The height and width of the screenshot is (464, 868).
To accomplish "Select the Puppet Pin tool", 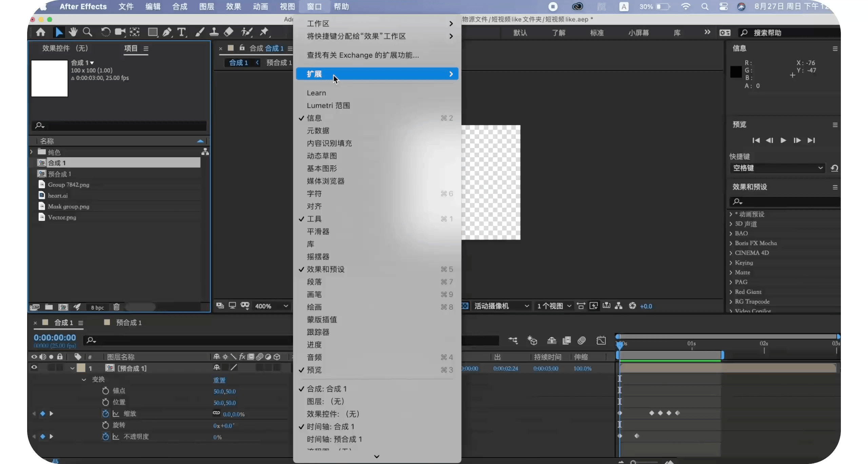I will [264, 32].
